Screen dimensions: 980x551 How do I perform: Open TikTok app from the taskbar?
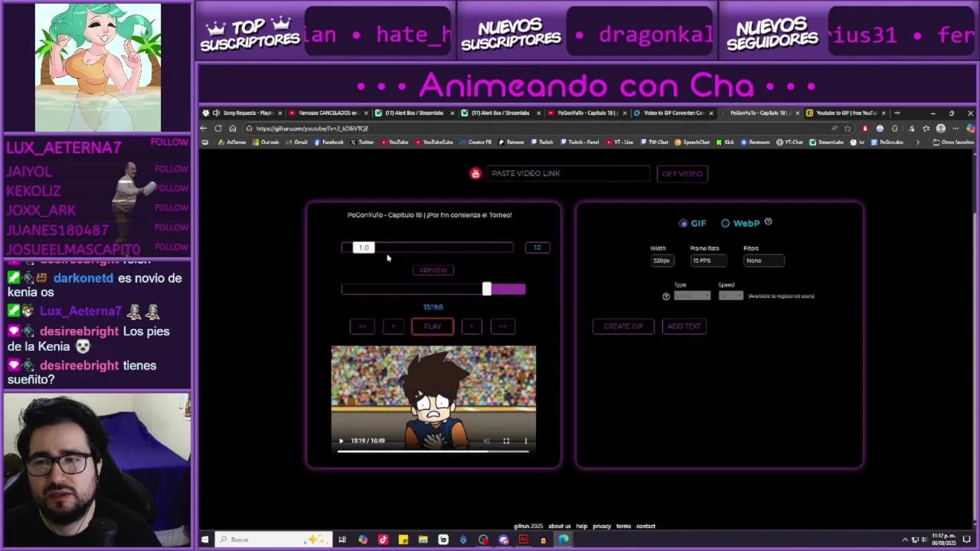(383, 540)
